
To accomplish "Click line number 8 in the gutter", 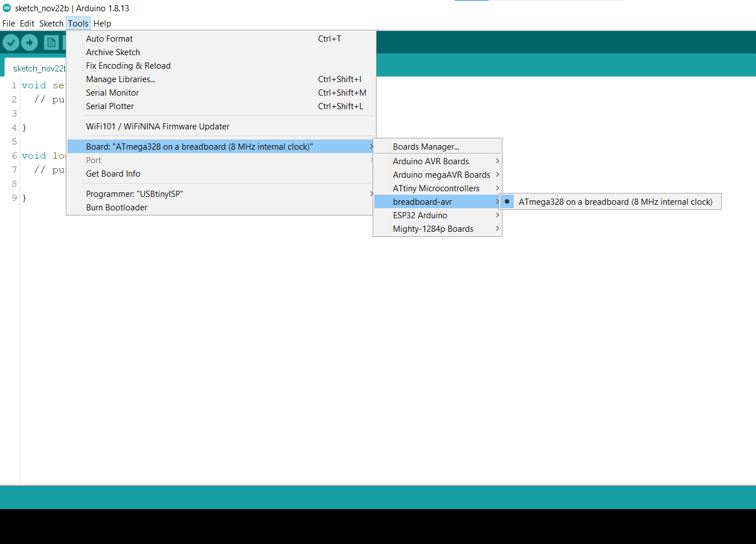I will 14,184.
